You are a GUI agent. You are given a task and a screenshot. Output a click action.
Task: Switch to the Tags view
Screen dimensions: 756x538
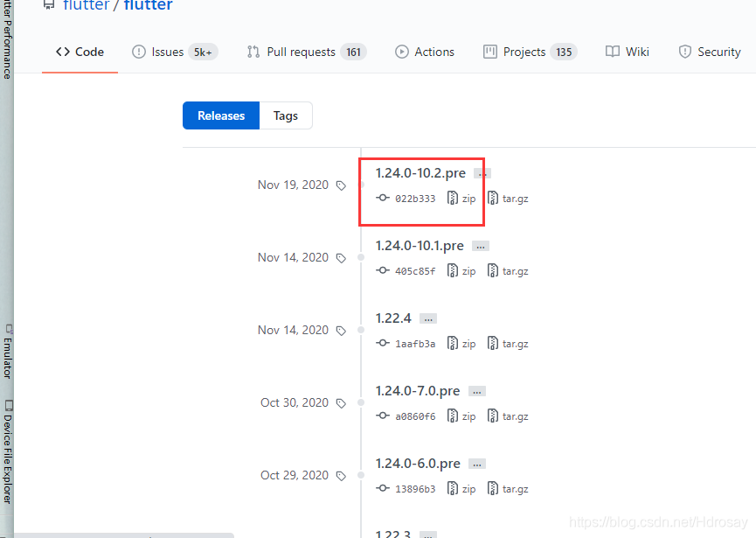(286, 115)
